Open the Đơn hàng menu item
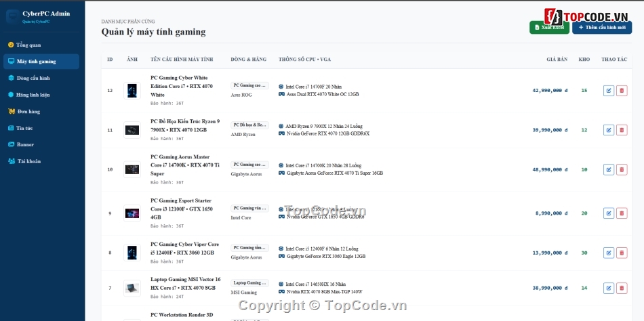The height and width of the screenshot is (321, 644). [x=41, y=111]
